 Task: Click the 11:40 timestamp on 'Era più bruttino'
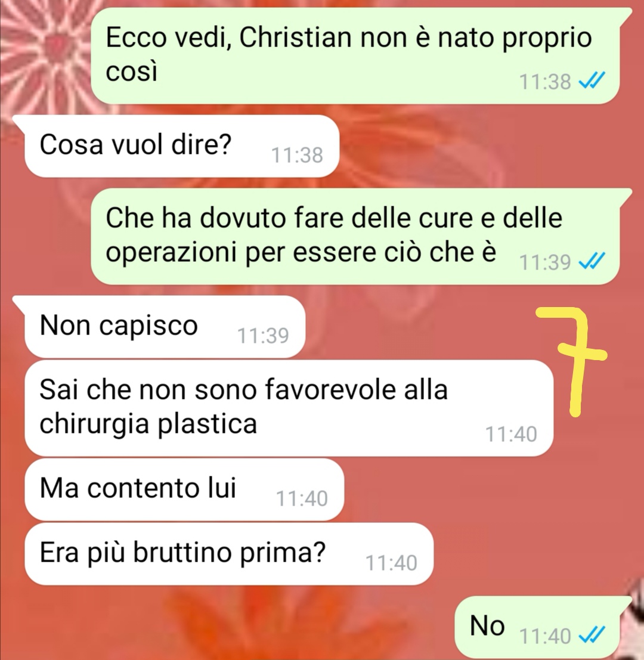pyautogui.click(x=391, y=563)
